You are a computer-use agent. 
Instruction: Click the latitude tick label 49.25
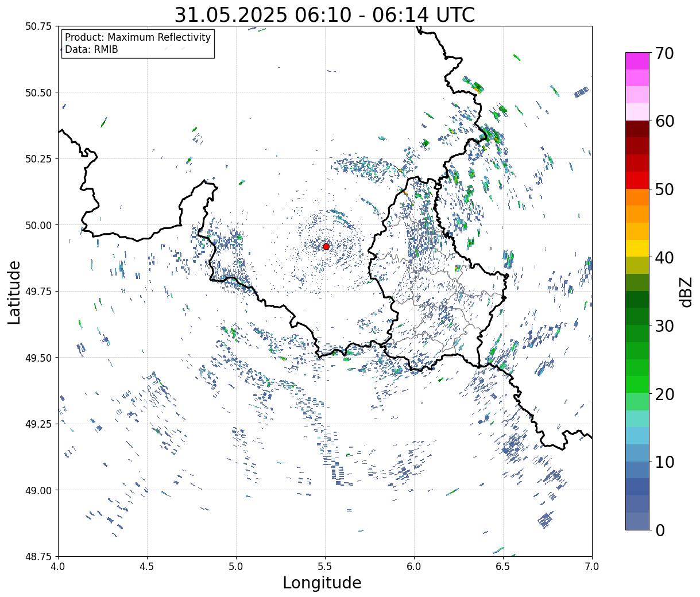(x=38, y=424)
